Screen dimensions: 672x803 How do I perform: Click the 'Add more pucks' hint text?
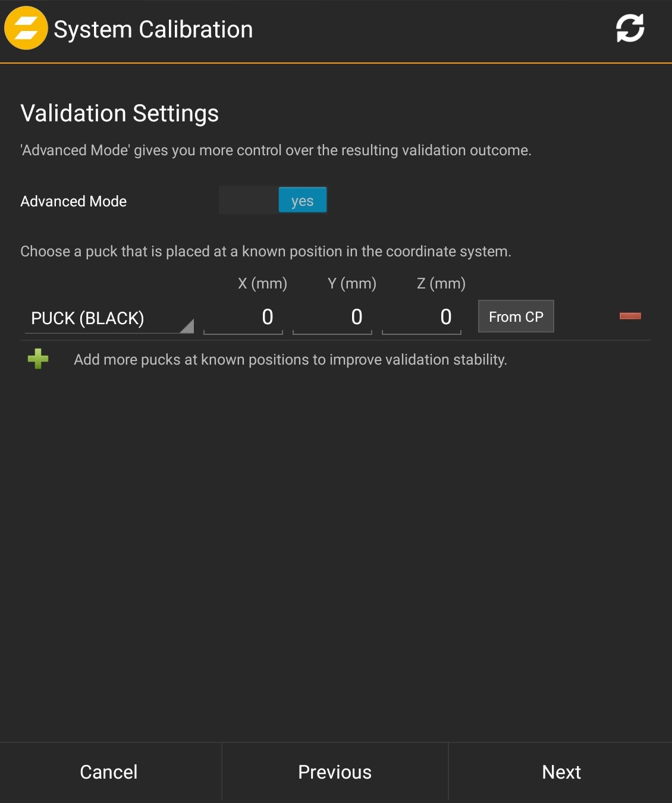(x=290, y=360)
